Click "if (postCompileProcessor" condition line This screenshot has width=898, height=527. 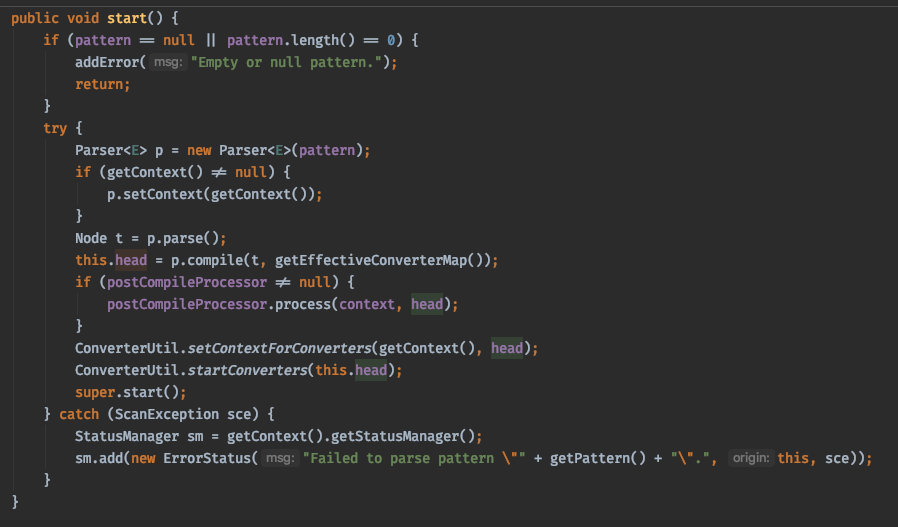(x=215, y=282)
